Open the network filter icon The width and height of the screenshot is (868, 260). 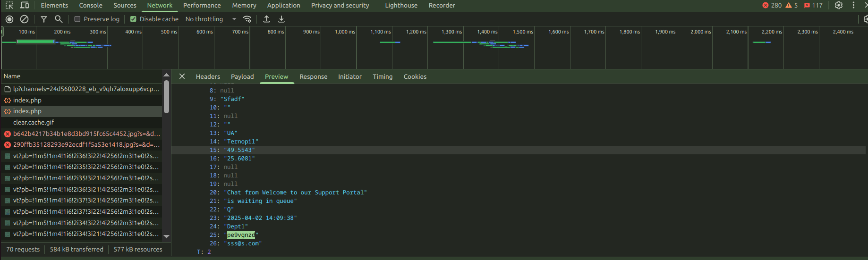click(x=44, y=19)
